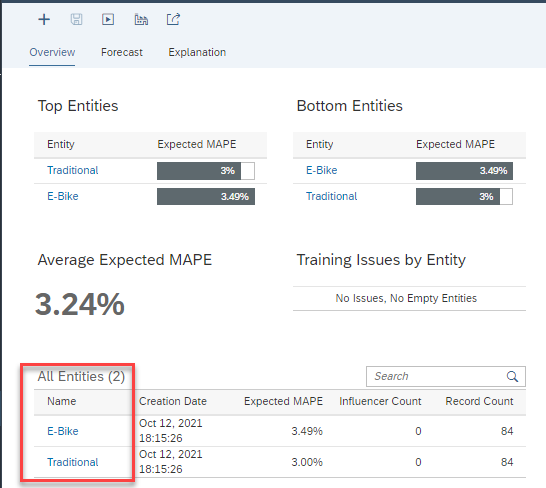Click the Record Count column header

(x=479, y=401)
